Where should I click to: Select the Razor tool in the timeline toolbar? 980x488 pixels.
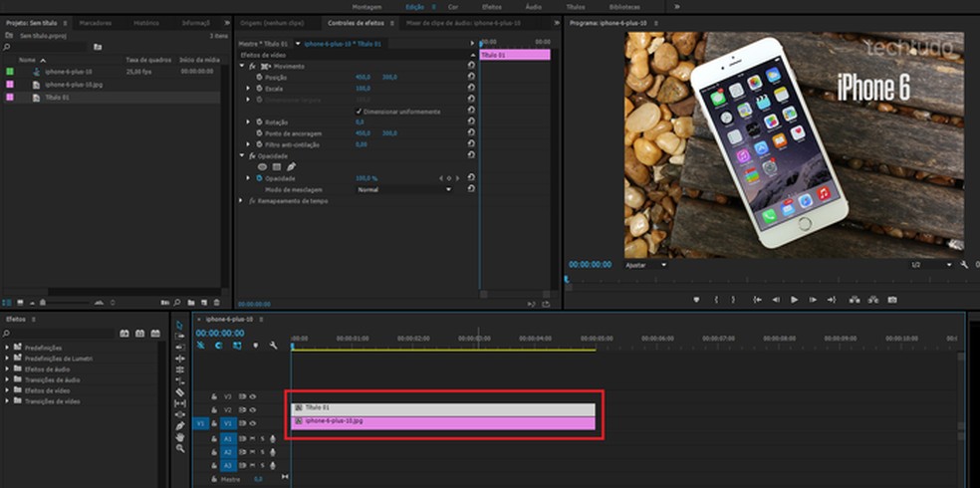180,392
